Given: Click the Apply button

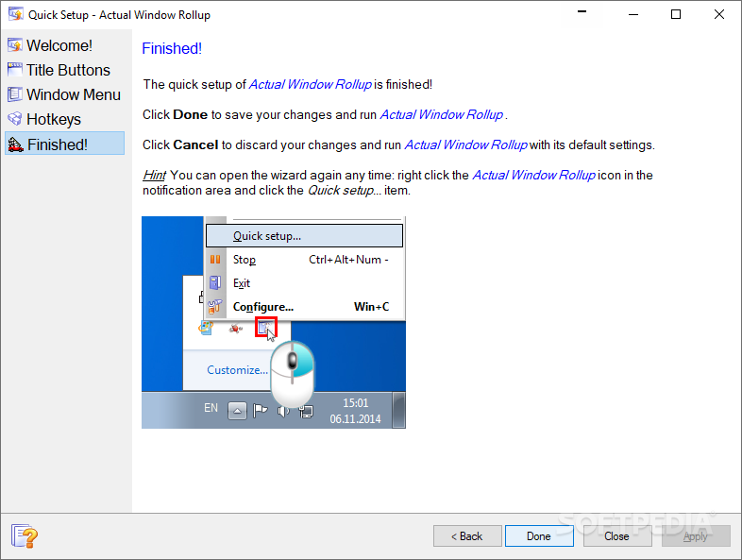Looking at the screenshot, I should click(696, 535).
